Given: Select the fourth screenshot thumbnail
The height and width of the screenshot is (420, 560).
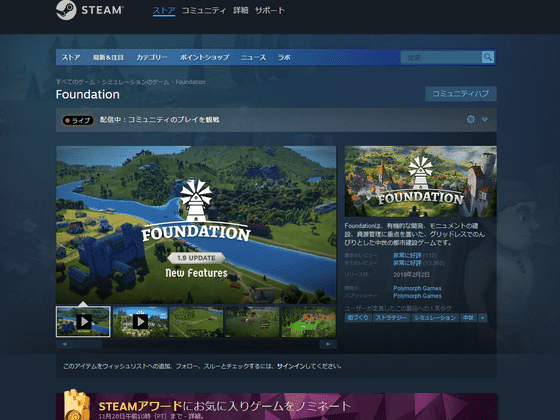Looking at the screenshot, I should 252,321.
